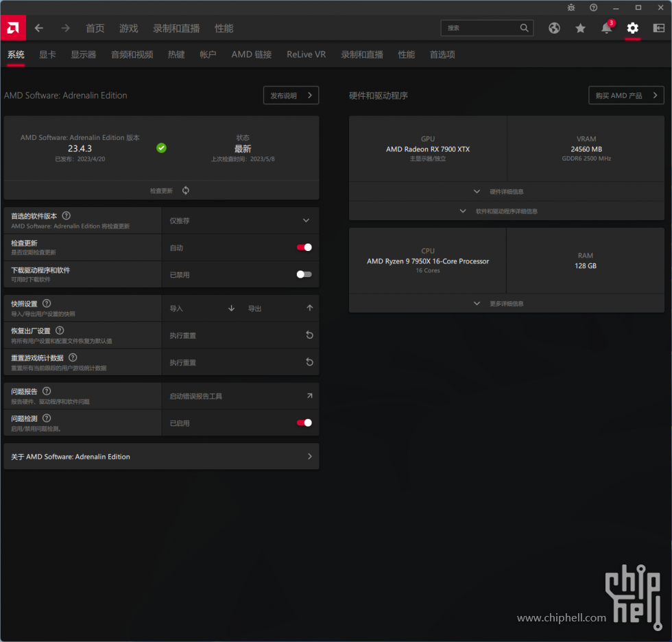Click the VRAM 24560 MB value

(x=586, y=149)
